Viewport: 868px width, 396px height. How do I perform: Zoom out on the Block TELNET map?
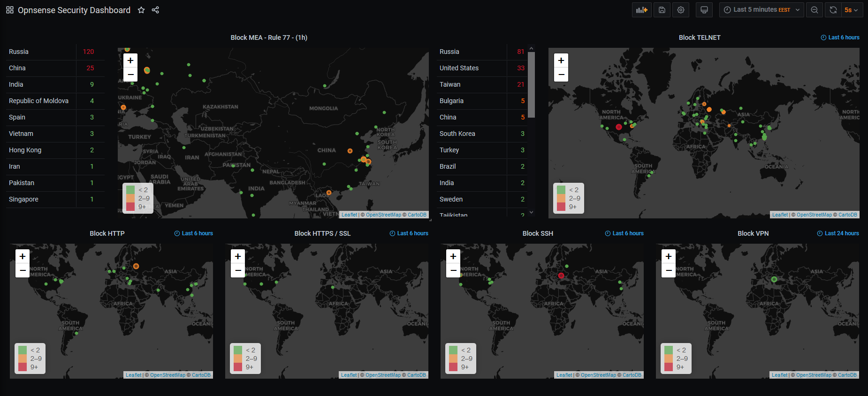click(x=561, y=75)
